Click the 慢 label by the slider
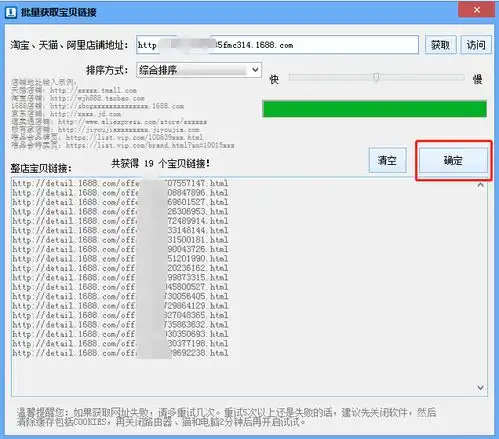The image size is (499, 439). (x=478, y=79)
